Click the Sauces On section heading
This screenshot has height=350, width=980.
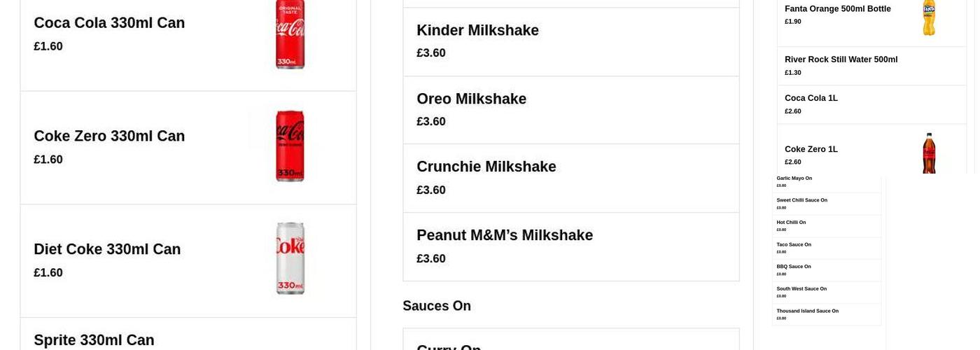click(437, 306)
